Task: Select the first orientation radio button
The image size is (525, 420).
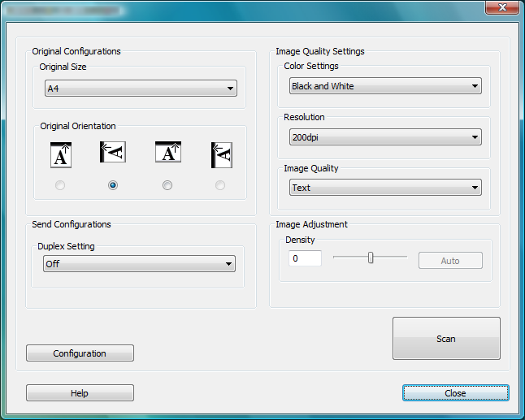Action: coord(60,185)
